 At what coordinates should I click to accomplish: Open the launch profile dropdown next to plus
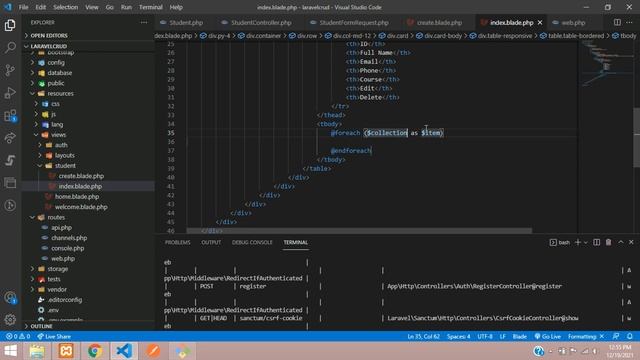(x=586, y=242)
